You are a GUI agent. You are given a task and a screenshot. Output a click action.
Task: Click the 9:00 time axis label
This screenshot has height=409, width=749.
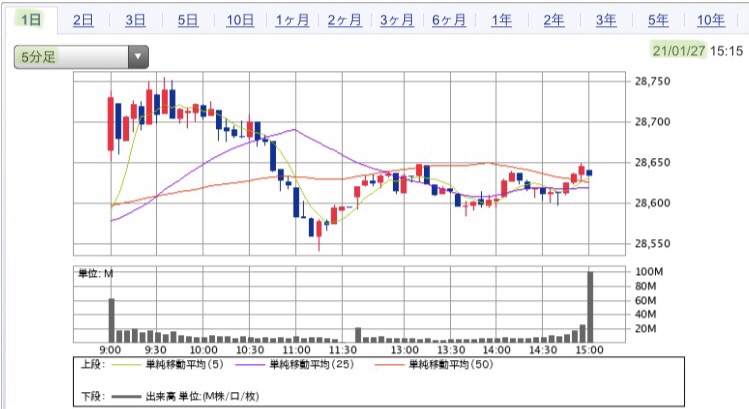(x=110, y=350)
